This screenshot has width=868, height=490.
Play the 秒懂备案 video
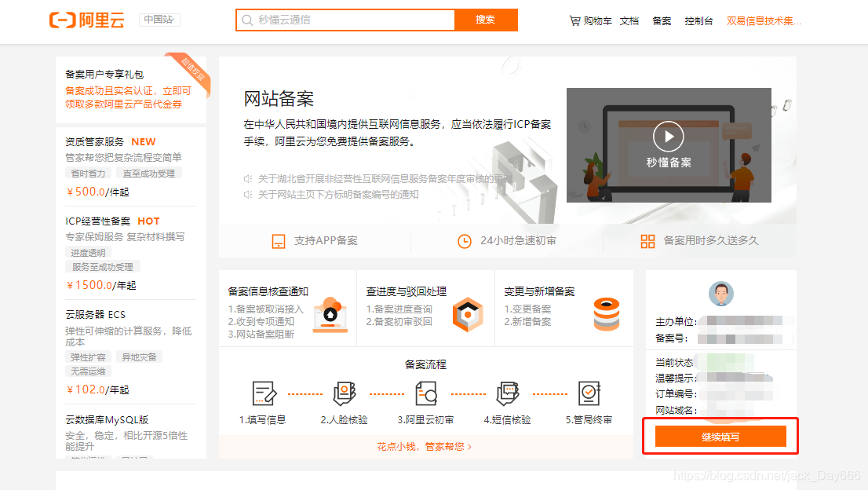tap(668, 136)
